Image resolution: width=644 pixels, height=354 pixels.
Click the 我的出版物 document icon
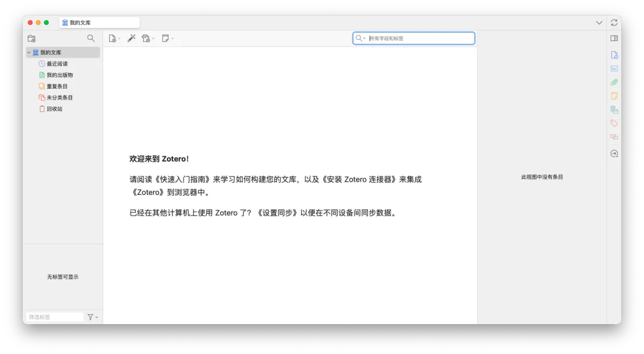(42, 74)
